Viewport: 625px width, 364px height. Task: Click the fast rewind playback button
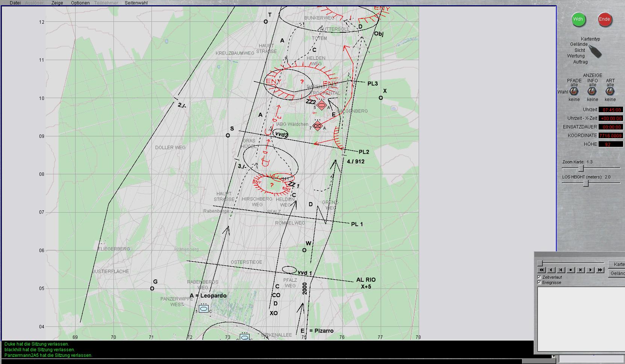[542, 270]
